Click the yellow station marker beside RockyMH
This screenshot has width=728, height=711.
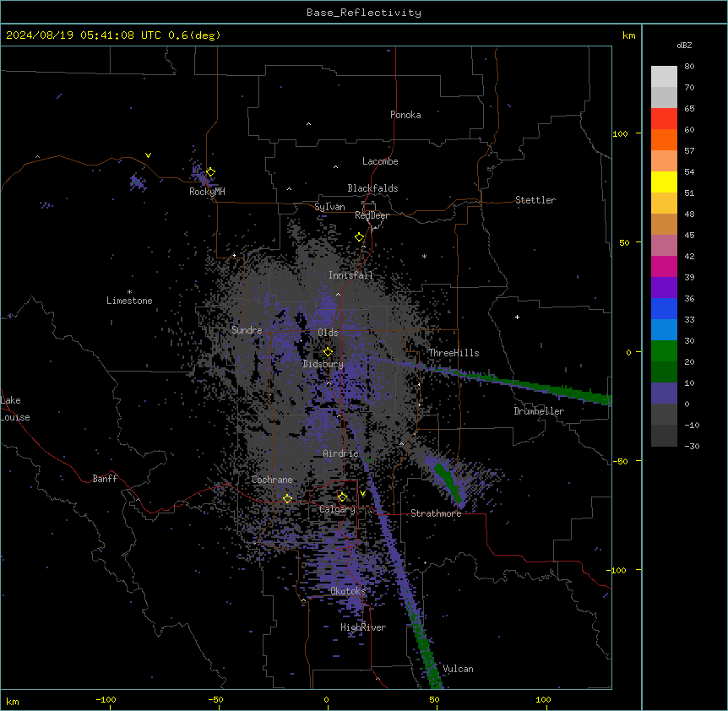click(210, 172)
